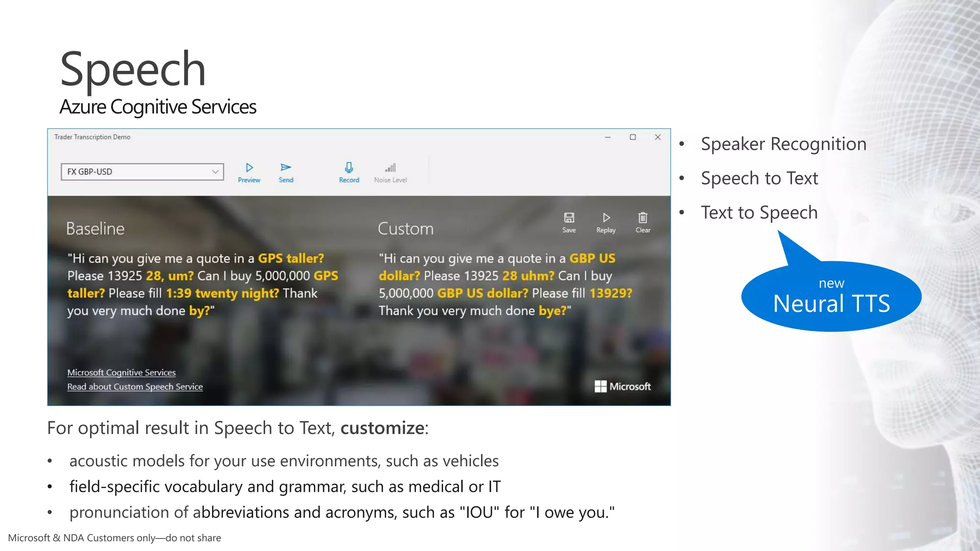
Task: Click the 'Microsoft & NDA Customers only' footer
Action: pyautogui.click(x=114, y=538)
